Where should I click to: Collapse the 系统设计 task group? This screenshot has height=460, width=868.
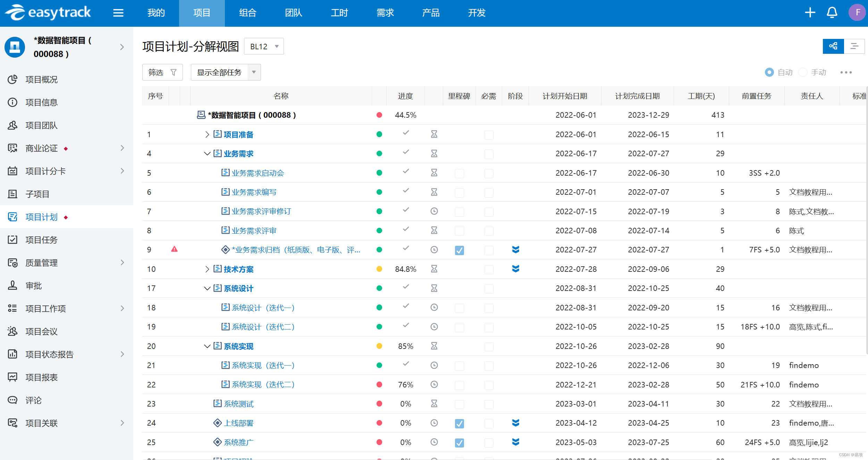[x=207, y=288]
